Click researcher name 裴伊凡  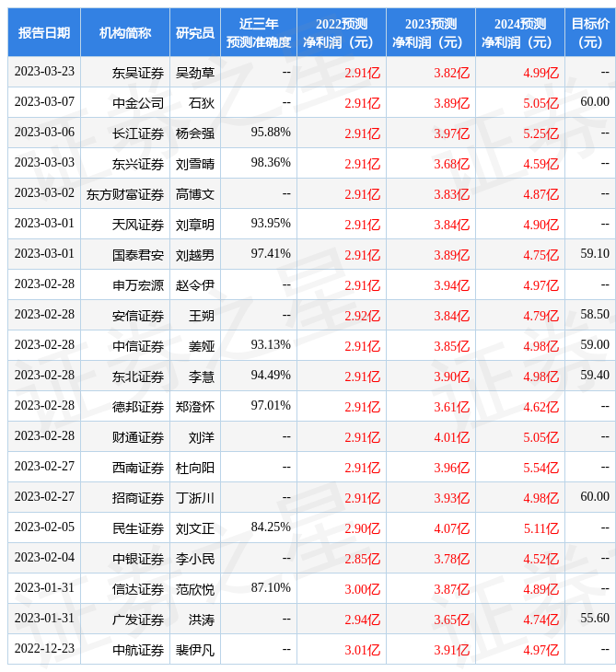point(195,651)
